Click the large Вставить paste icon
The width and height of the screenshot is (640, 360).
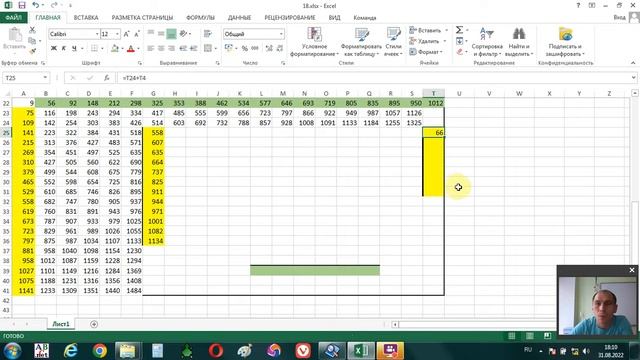click(15, 35)
